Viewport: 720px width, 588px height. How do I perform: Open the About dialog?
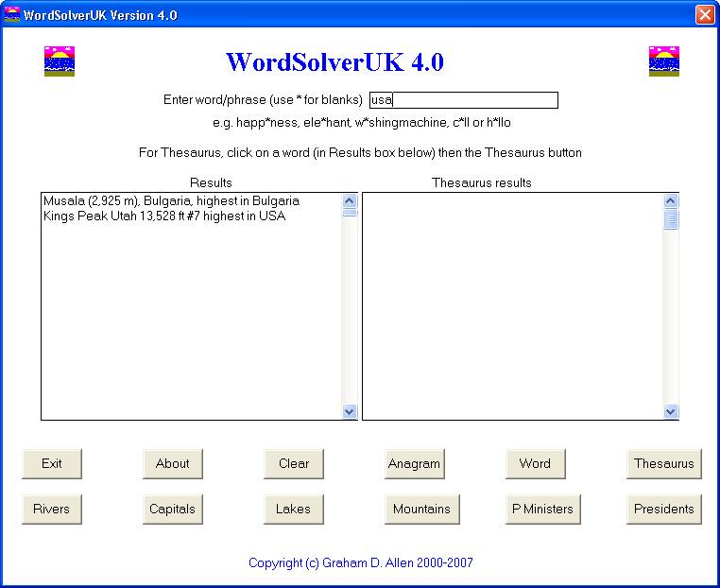[173, 464]
